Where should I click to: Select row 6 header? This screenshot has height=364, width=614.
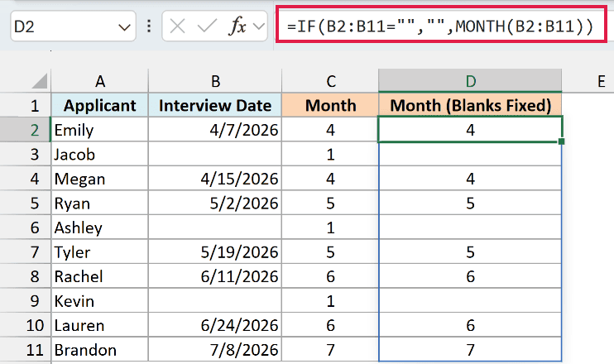[x=26, y=227]
